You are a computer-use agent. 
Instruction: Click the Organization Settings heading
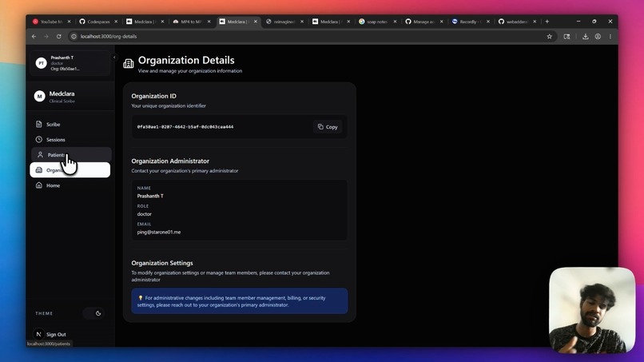pos(162,263)
